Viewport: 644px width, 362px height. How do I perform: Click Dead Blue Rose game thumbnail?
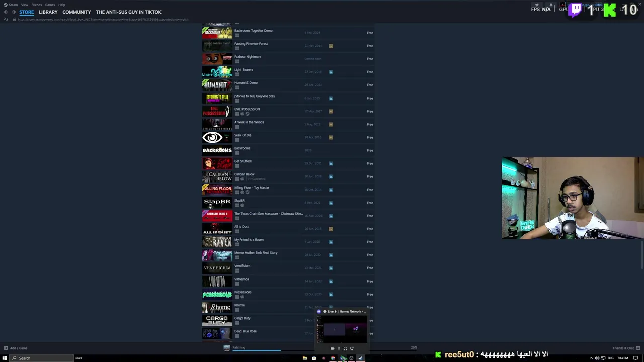(217, 333)
